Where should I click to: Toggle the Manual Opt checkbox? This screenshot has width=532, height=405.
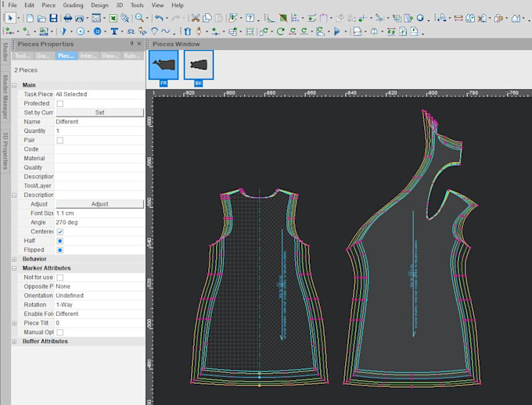pyautogui.click(x=59, y=332)
